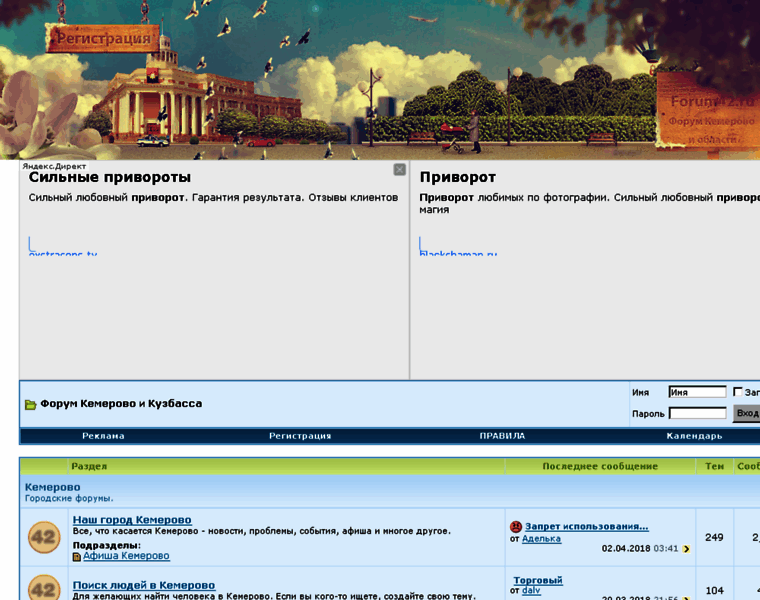The width and height of the screenshot is (760, 600).
Task: Open the Торговый last post link
Action: coord(538,580)
